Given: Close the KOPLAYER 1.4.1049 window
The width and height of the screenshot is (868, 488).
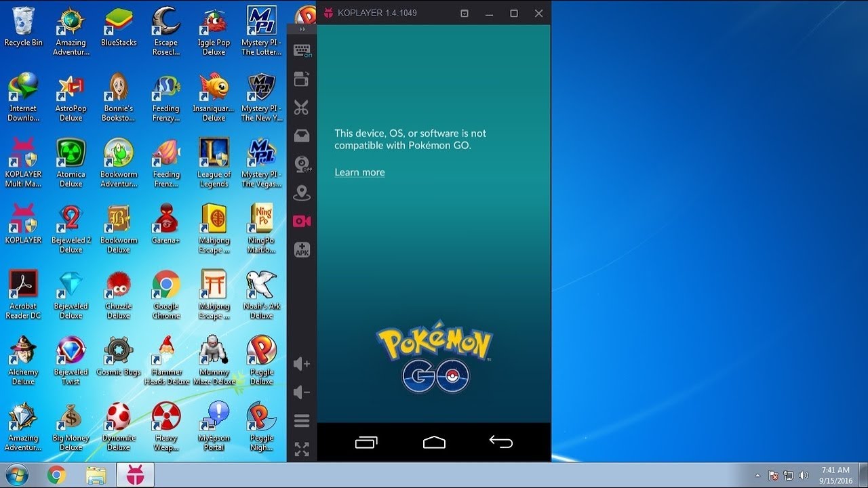Looking at the screenshot, I should [x=538, y=13].
